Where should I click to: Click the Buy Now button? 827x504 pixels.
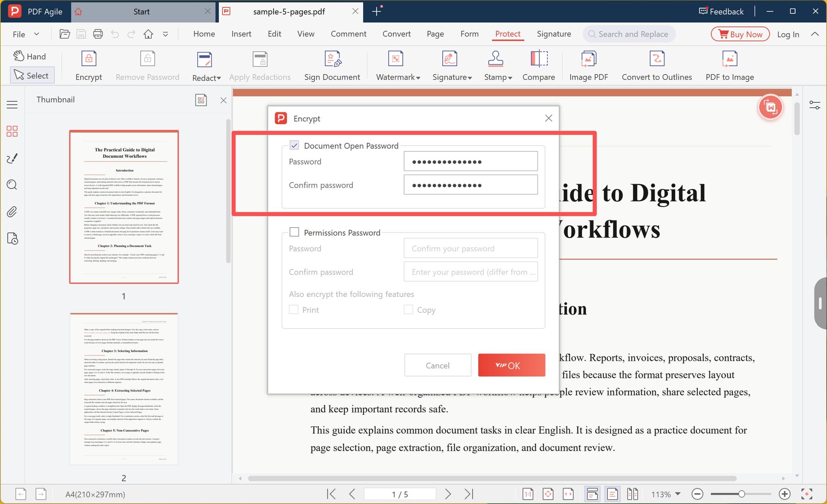740,34
